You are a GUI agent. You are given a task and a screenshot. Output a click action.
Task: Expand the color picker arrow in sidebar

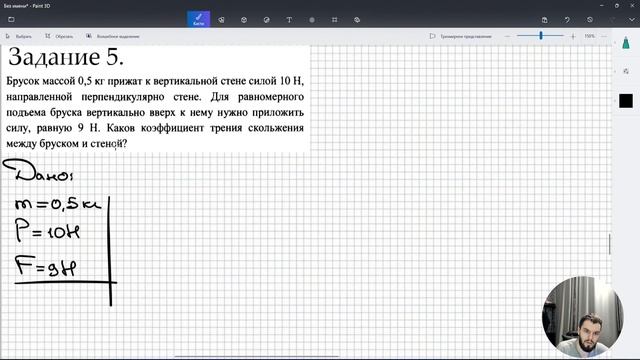615,101
